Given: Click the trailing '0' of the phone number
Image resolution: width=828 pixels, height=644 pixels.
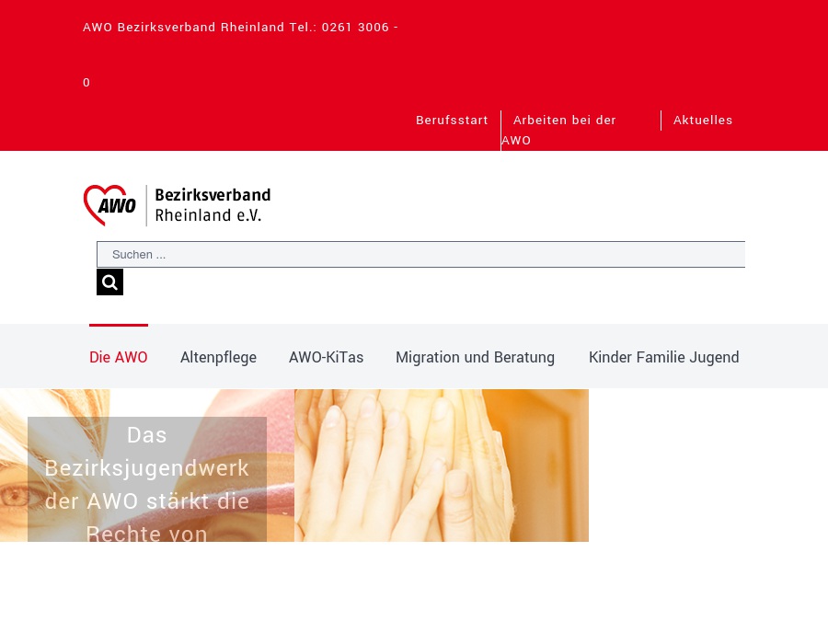Looking at the screenshot, I should tap(86, 83).
